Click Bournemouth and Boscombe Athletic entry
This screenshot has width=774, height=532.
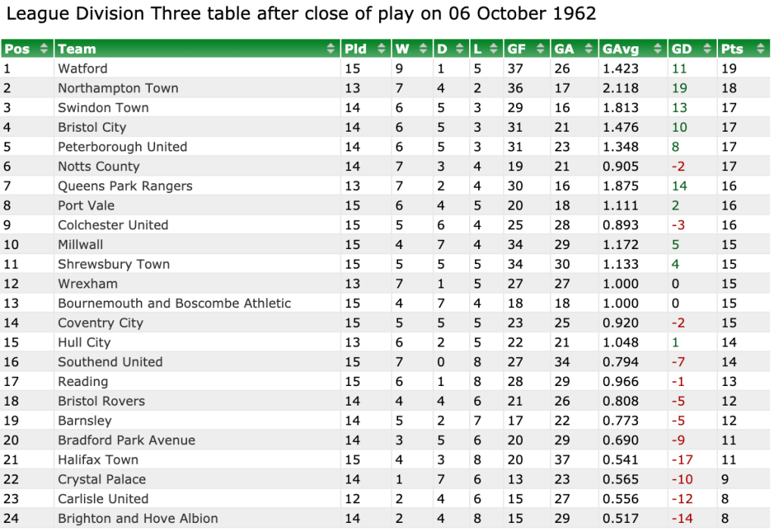pyautogui.click(x=174, y=303)
